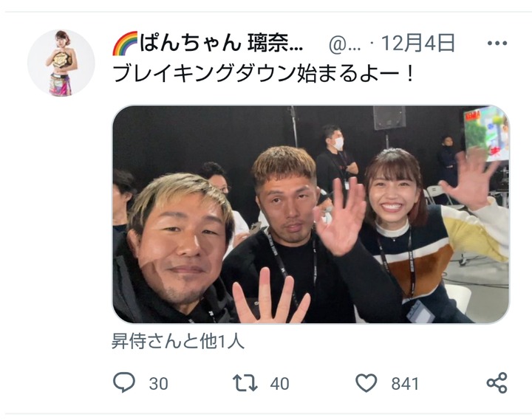Open profile via name ぱんちゃん 璃奈
Viewport: 532px width, 420px height.
[221, 44]
